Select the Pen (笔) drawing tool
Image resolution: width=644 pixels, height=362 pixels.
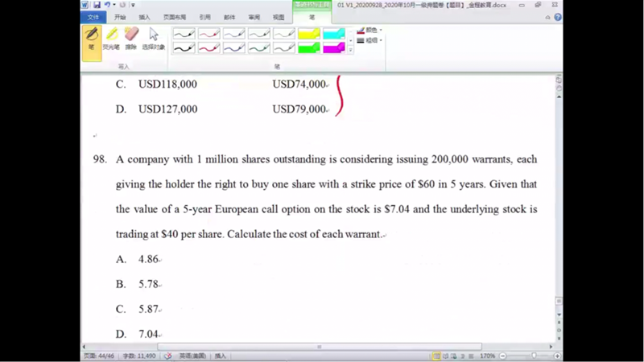click(x=91, y=38)
